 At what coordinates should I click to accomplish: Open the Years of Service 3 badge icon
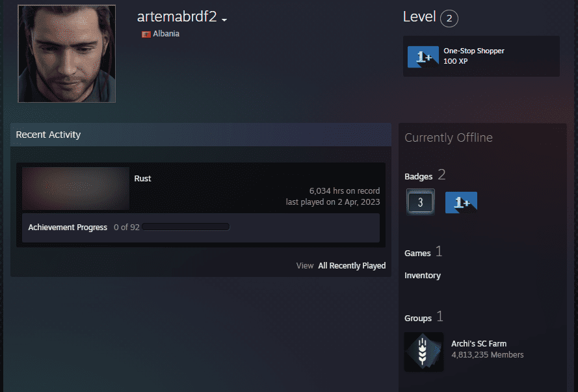click(x=421, y=202)
